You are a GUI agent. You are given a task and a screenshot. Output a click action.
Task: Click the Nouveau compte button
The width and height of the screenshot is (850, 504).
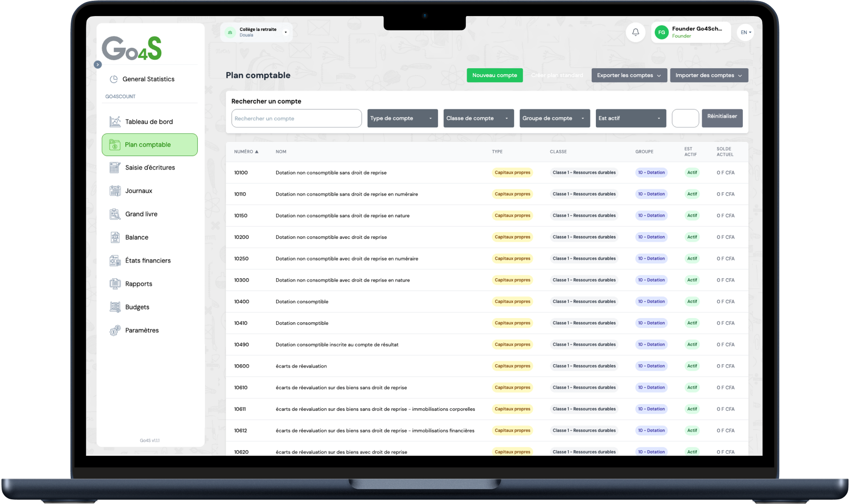pyautogui.click(x=494, y=75)
